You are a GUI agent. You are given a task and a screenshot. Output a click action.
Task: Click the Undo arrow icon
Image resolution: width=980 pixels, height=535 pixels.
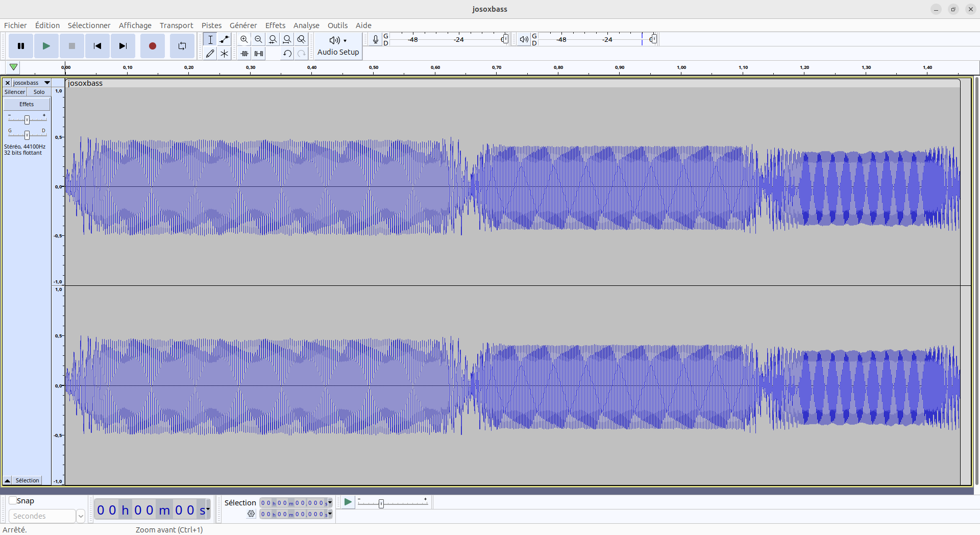(x=287, y=53)
